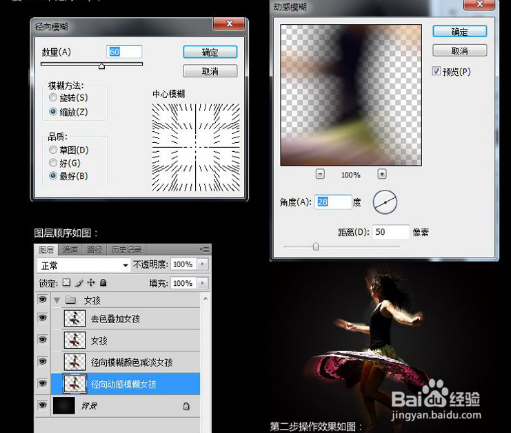Screen dimensions: 511x433
Task: Zoom out the motion blur preview
Action: [x=320, y=174]
